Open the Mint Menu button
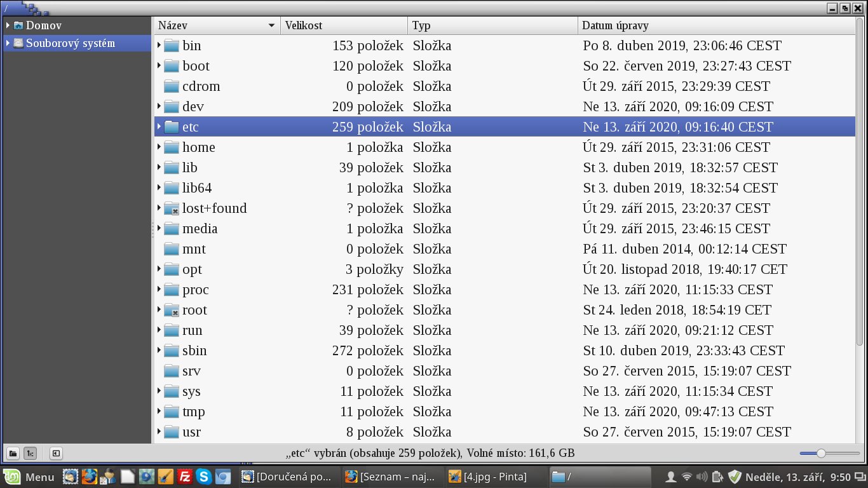This screenshot has width=868, height=488. coord(31,477)
